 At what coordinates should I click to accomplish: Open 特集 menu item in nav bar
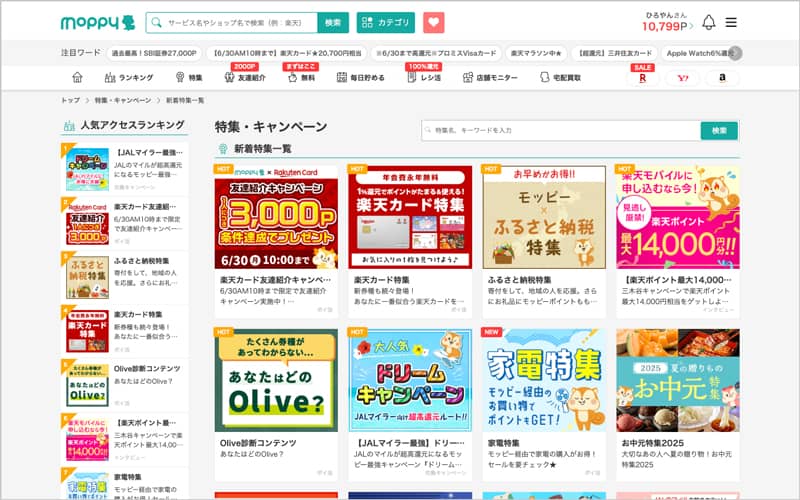pos(189,78)
